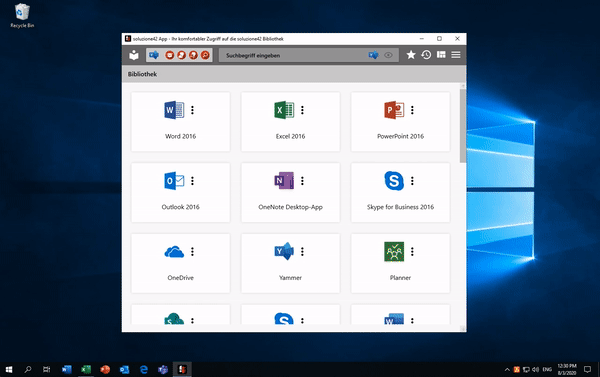
Task: Expand options menu for Skype for Business 2016
Action: 412,181
